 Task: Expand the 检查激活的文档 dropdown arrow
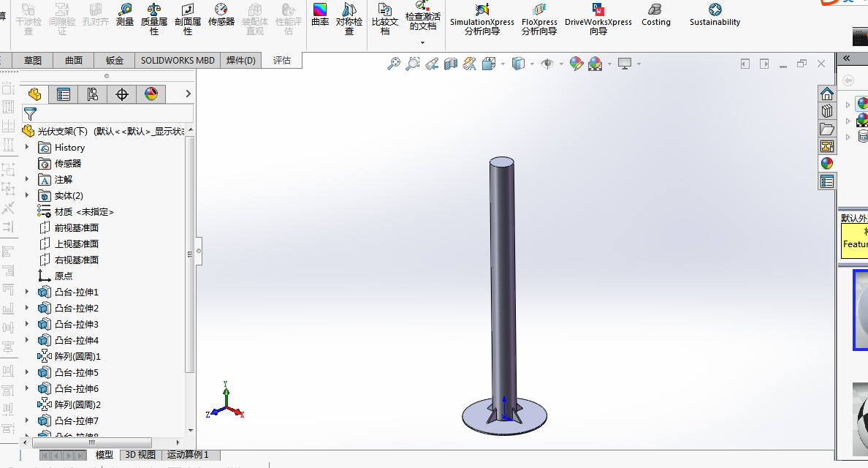422,42
